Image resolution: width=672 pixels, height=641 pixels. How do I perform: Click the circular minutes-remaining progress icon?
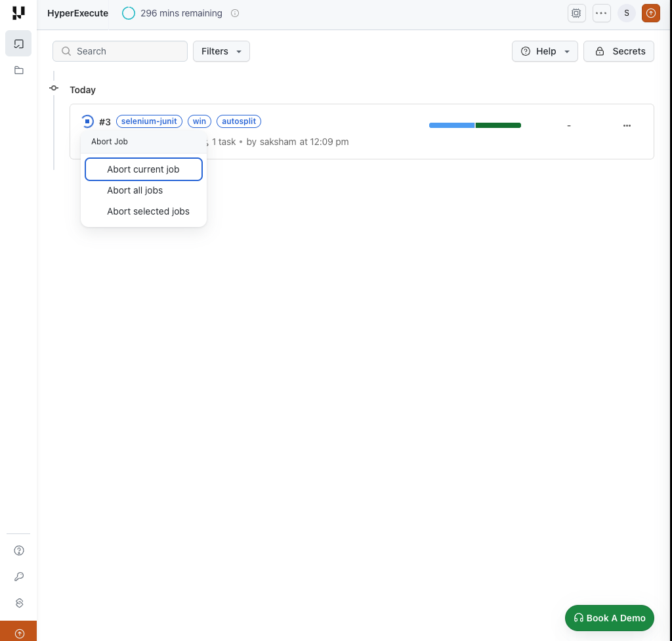pyautogui.click(x=129, y=13)
